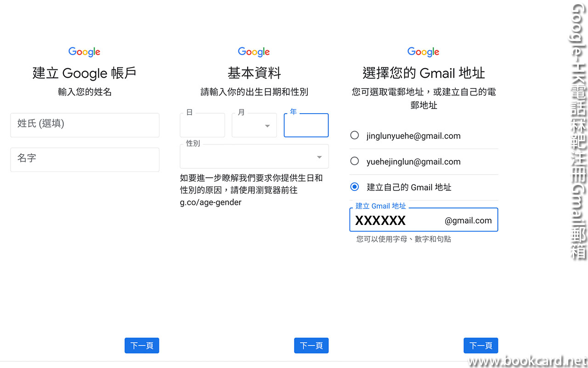The height and width of the screenshot is (368, 588).
Task: Click the 姓氏 (選填) surname field
Action: point(85,125)
